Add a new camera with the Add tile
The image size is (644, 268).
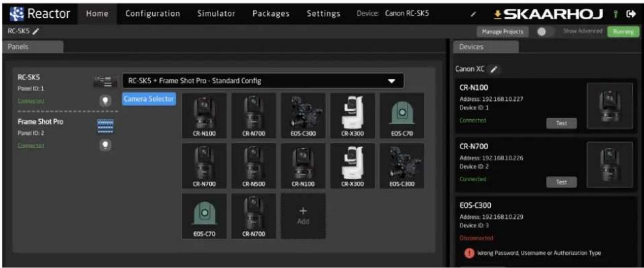pos(304,216)
